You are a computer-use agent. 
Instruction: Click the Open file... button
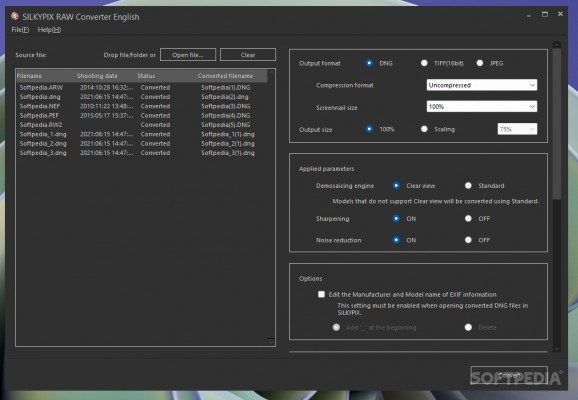(x=188, y=55)
